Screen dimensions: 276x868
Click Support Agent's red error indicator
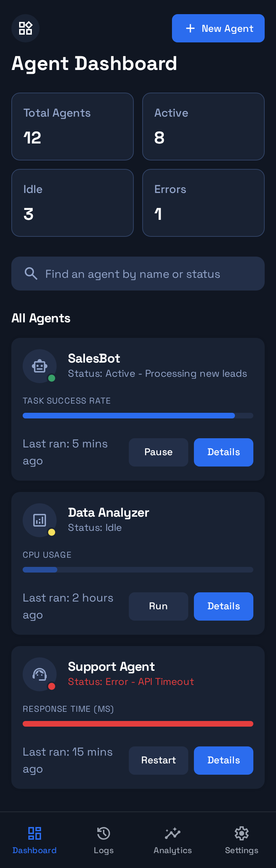click(52, 686)
